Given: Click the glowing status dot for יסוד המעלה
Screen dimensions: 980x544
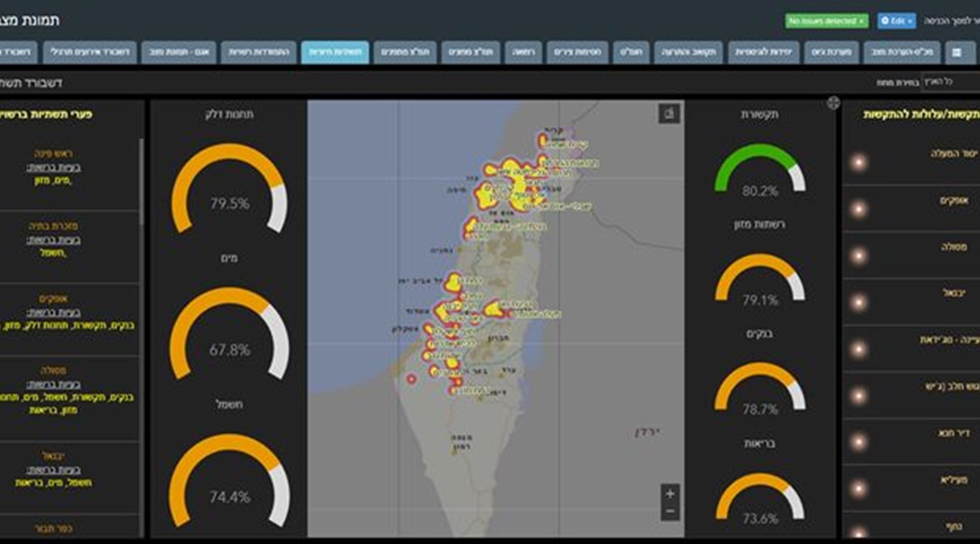Looking at the screenshot, I should pos(859,162).
